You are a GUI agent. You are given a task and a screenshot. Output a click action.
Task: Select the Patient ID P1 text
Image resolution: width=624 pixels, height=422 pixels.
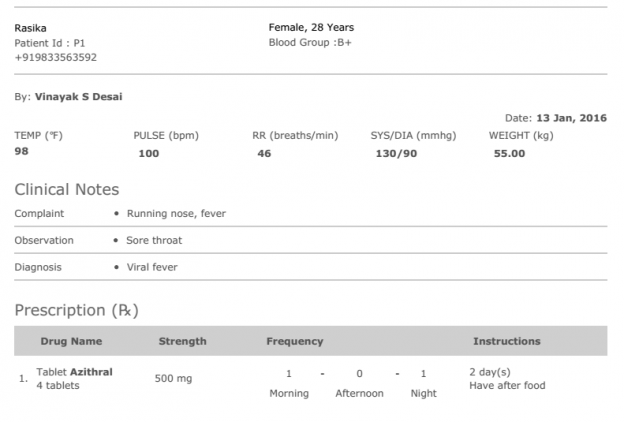click(49, 43)
